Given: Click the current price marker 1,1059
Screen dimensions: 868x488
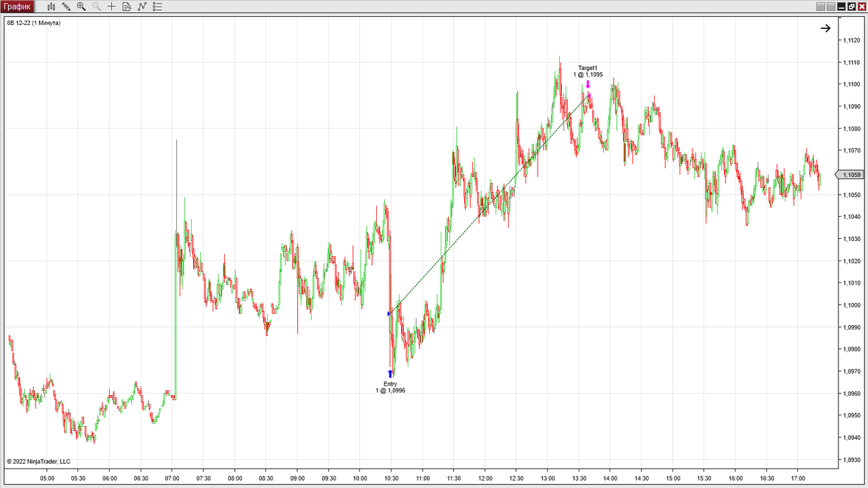Looking at the screenshot, I should coord(851,175).
